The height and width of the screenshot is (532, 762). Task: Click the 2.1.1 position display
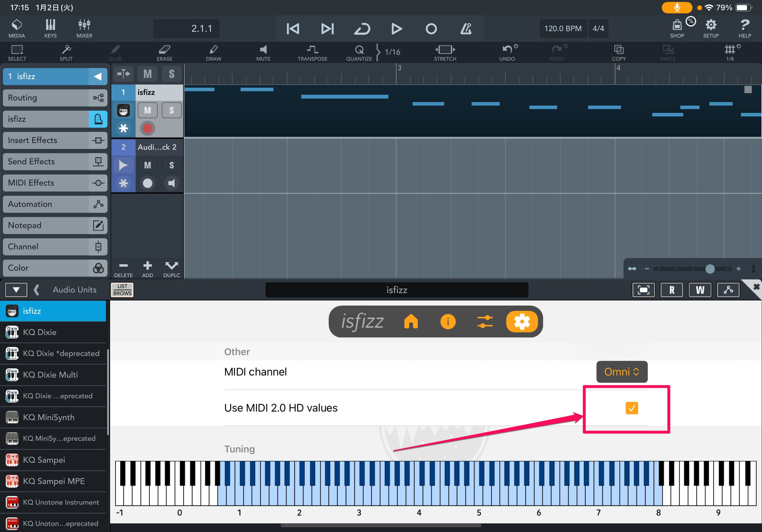coord(186,28)
